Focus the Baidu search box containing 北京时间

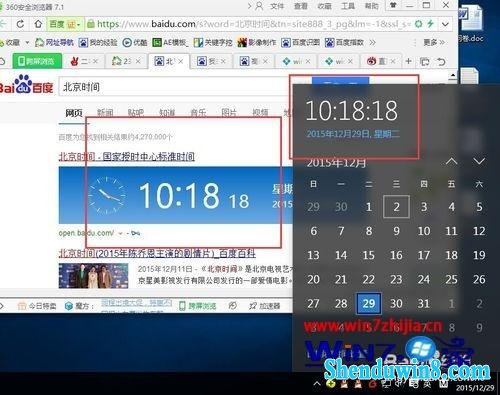click(x=175, y=87)
